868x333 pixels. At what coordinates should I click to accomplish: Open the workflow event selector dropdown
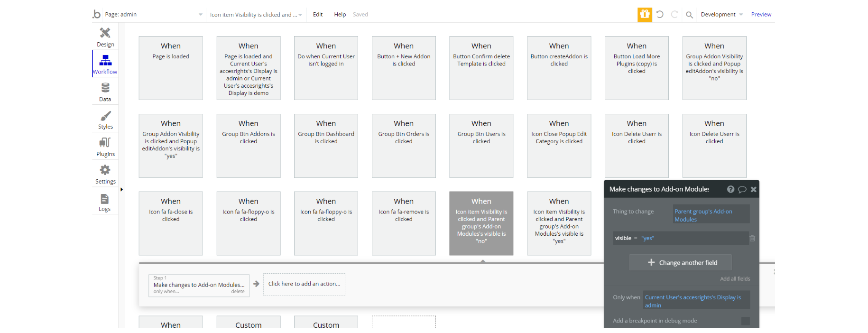[x=256, y=15]
